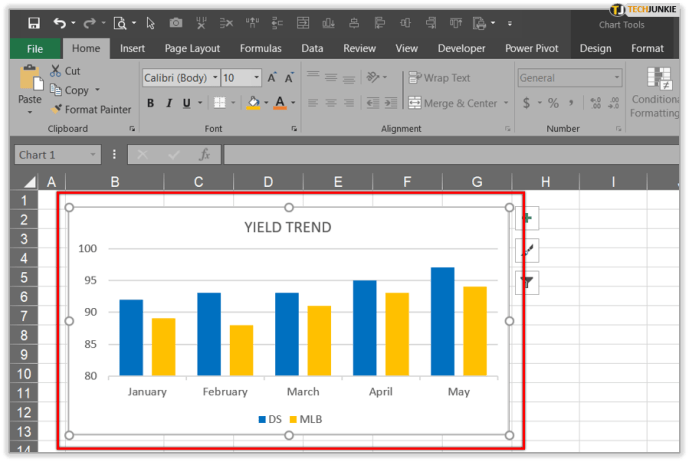Click the yellow fill color bucket
Viewport: 689px width, 462px height.
tap(253, 103)
